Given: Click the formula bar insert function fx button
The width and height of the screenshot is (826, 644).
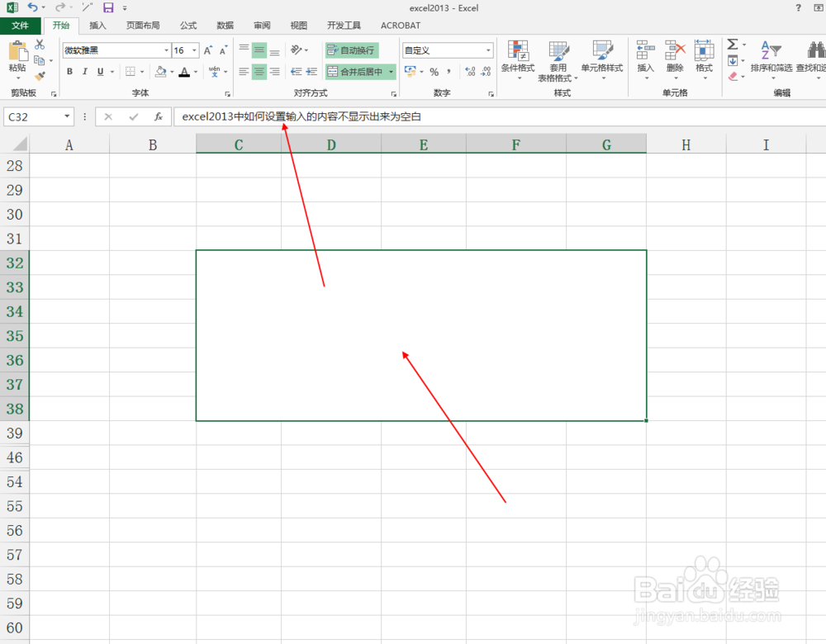Looking at the screenshot, I should point(160,116).
